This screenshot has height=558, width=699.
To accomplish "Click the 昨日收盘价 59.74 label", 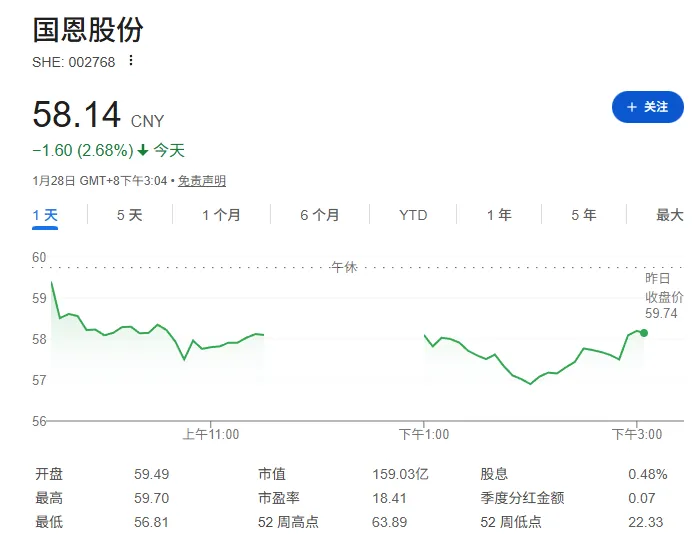I will 663,296.
